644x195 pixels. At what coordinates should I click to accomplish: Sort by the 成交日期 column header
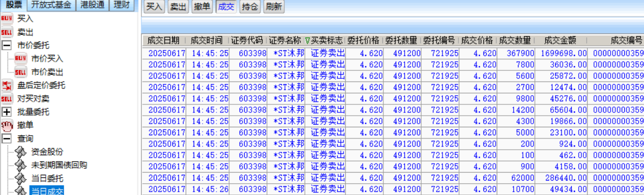(164, 41)
